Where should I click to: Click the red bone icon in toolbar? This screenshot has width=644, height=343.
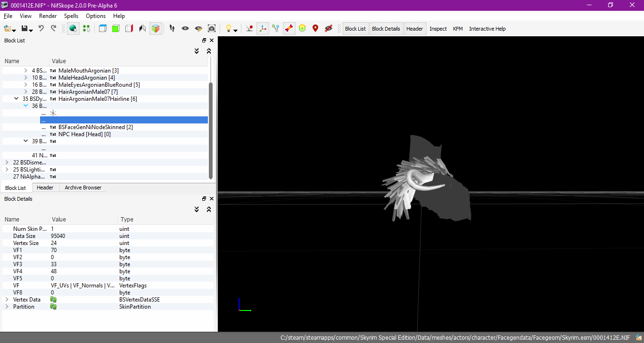tap(289, 29)
